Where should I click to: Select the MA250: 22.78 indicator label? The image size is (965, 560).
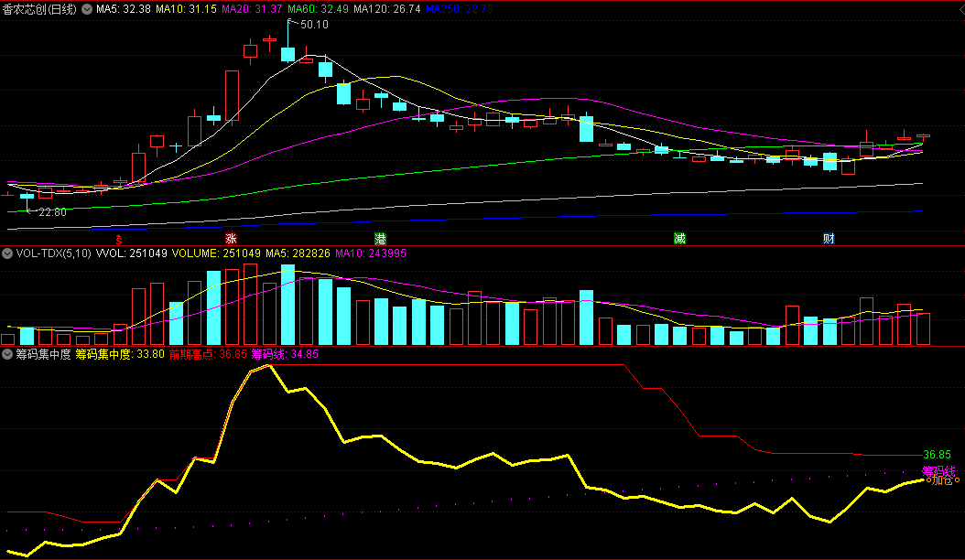click(459, 9)
